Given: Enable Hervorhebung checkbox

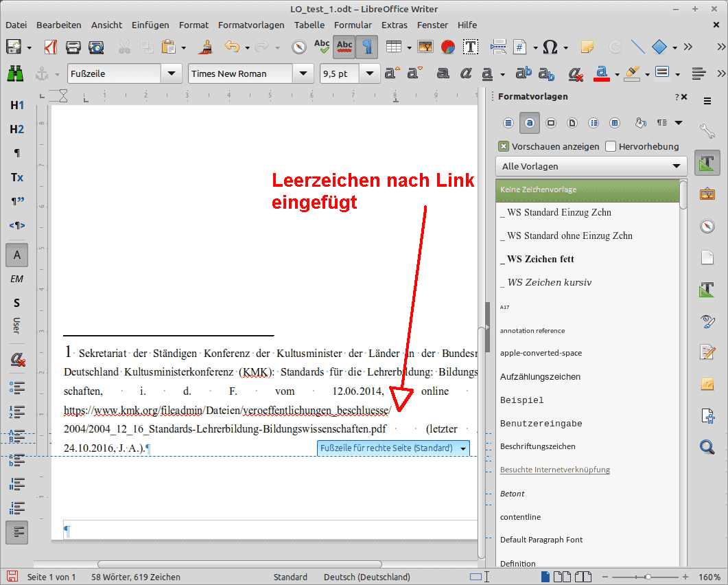Looking at the screenshot, I should 611,147.
